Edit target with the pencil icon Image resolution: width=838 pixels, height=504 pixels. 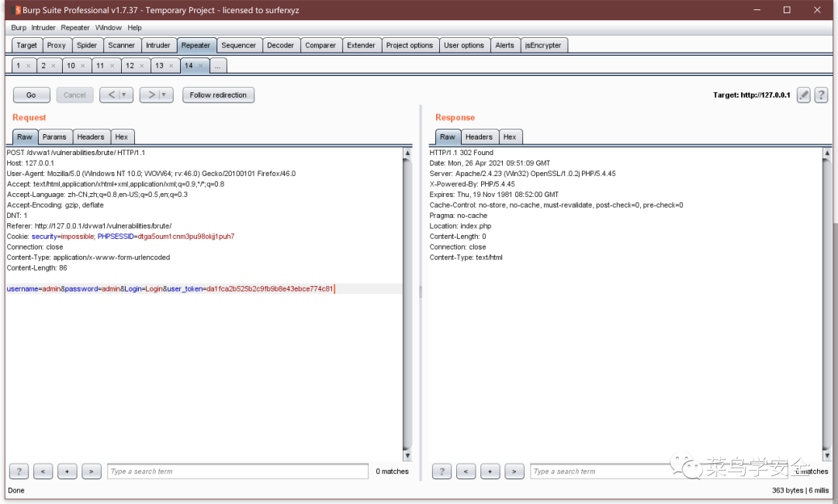[803, 95]
